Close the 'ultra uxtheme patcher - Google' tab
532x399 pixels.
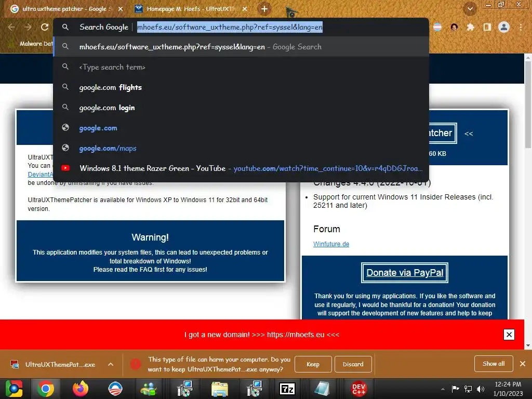121,9
